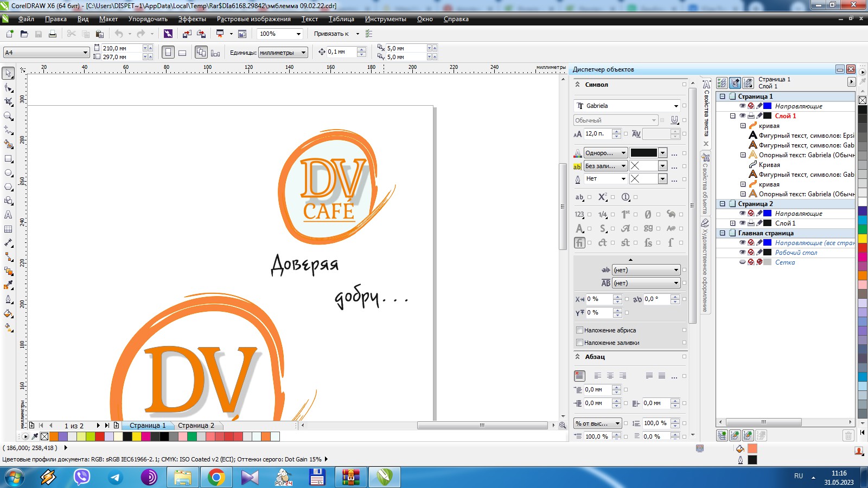Image resolution: width=868 pixels, height=488 pixels.
Task: Toggle visibility of Направляющие (все страницы)
Action: [x=742, y=242]
